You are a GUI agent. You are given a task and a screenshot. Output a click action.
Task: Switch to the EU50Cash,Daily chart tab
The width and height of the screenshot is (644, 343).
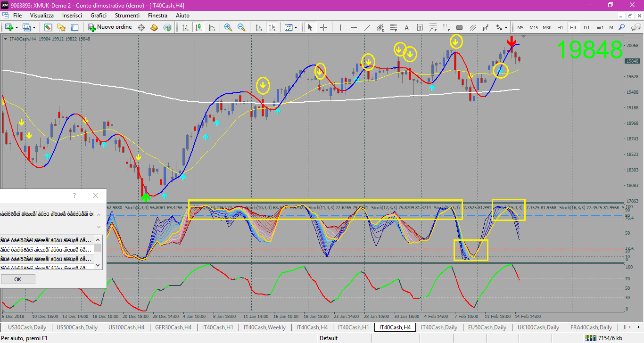pyautogui.click(x=487, y=327)
